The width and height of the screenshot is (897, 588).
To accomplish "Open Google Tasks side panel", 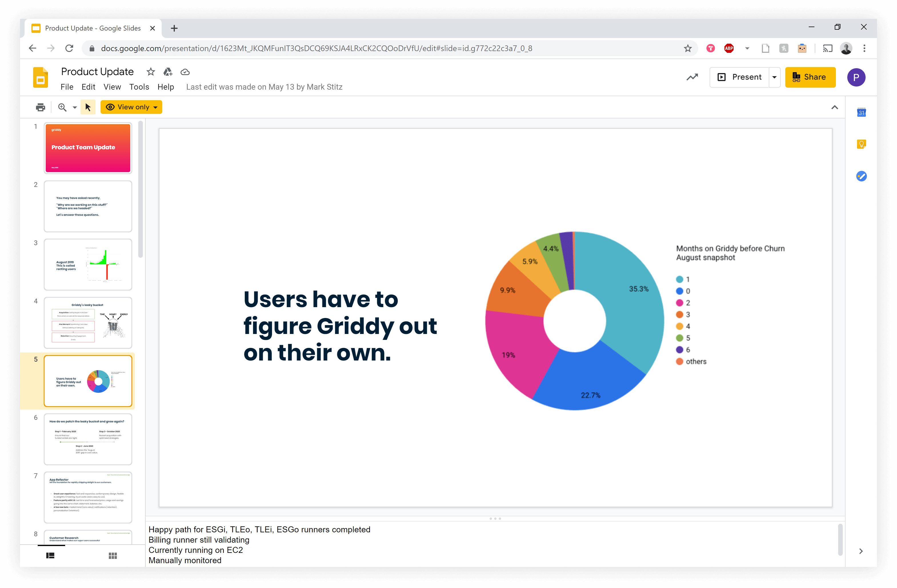I will coord(861,176).
